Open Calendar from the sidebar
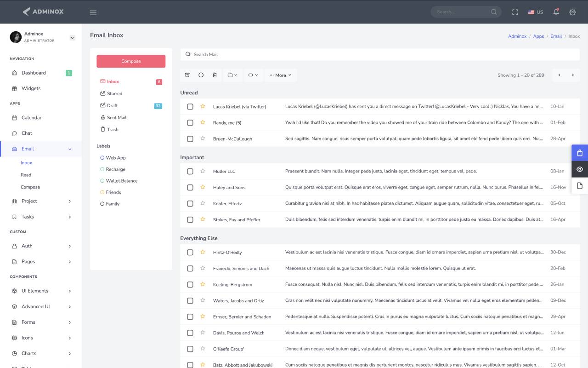588x368 pixels. pyautogui.click(x=41, y=118)
